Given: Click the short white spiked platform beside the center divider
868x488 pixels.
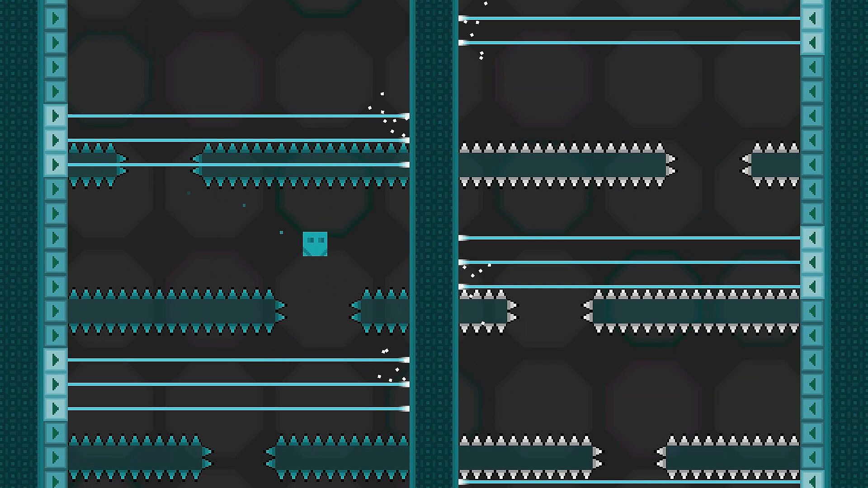Looking at the screenshot, I should [483, 311].
